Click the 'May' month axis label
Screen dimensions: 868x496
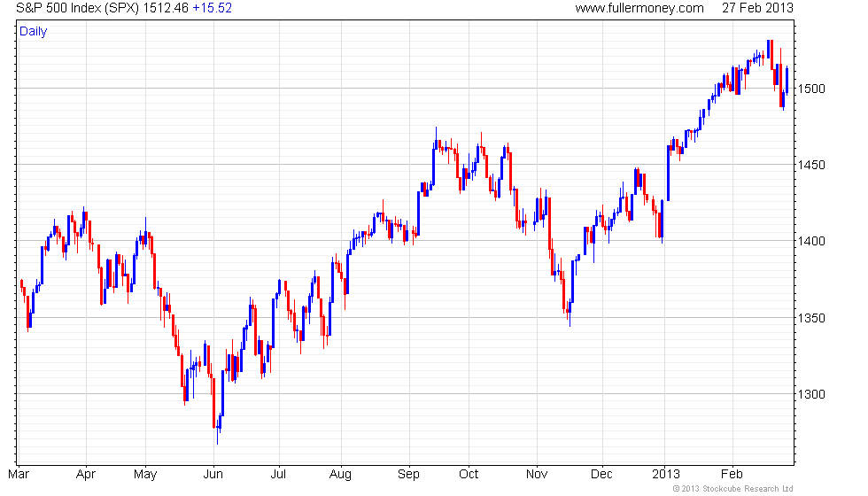(145, 475)
